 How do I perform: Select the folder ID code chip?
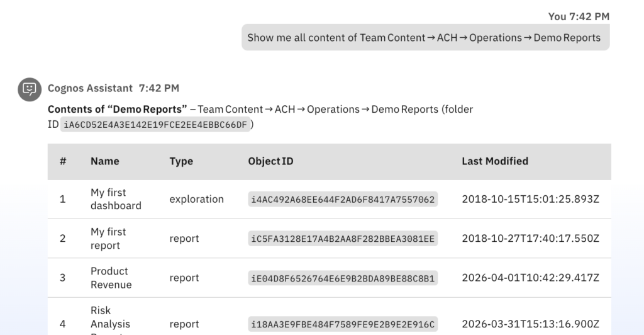click(155, 125)
